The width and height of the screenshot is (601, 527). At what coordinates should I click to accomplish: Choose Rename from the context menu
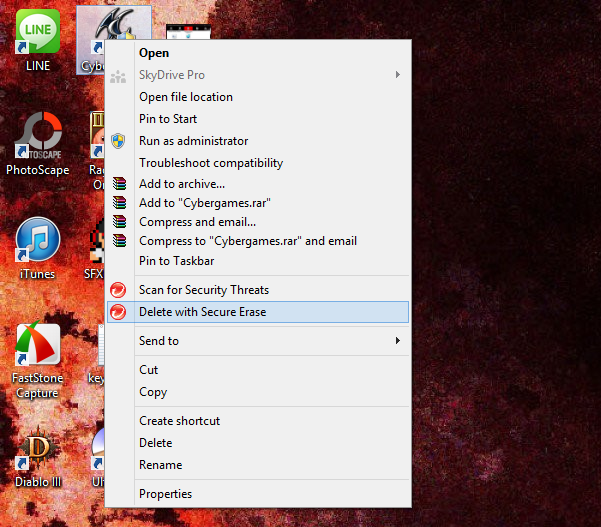tap(258, 465)
